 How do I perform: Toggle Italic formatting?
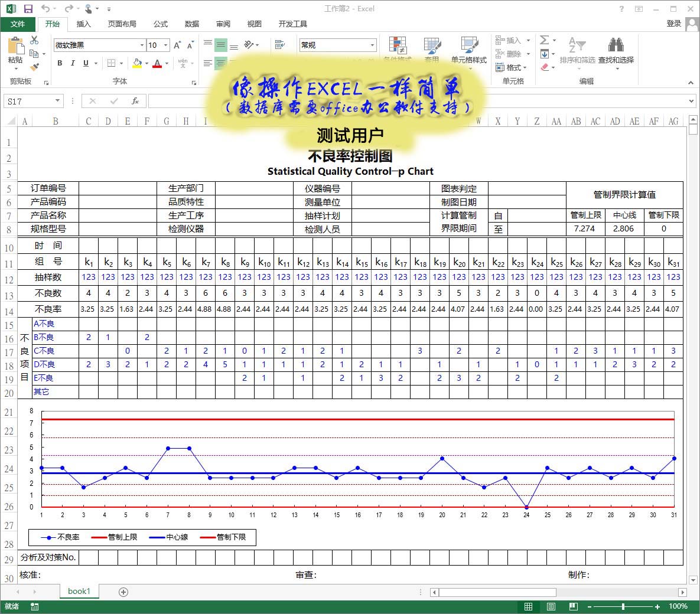point(73,63)
